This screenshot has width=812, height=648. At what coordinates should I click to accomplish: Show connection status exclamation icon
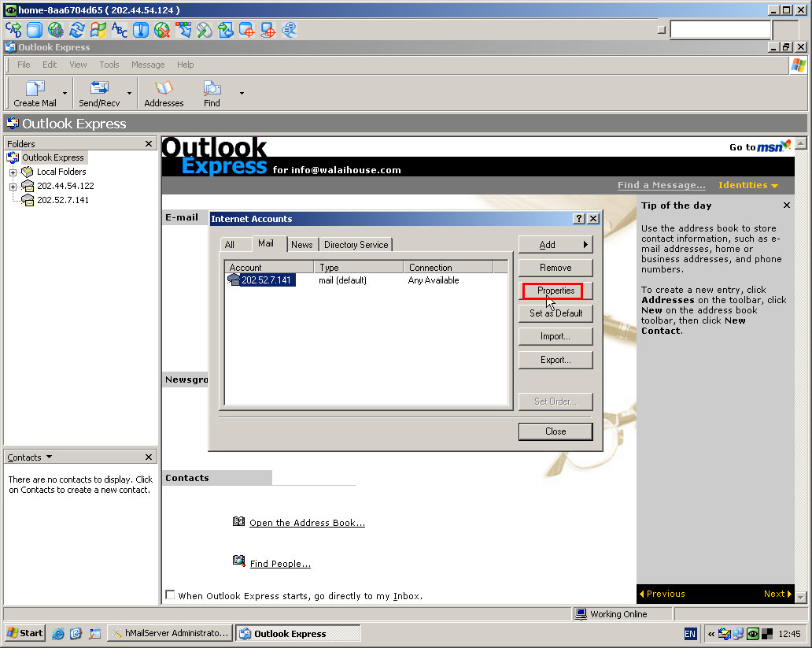click(x=141, y=30)
